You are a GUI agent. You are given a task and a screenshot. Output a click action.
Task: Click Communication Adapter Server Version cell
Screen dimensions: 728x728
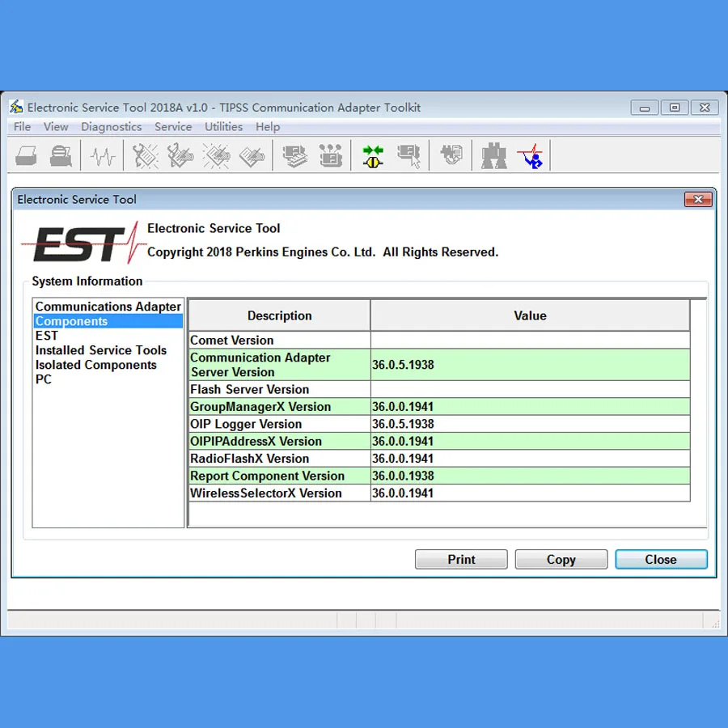[280, 365]
